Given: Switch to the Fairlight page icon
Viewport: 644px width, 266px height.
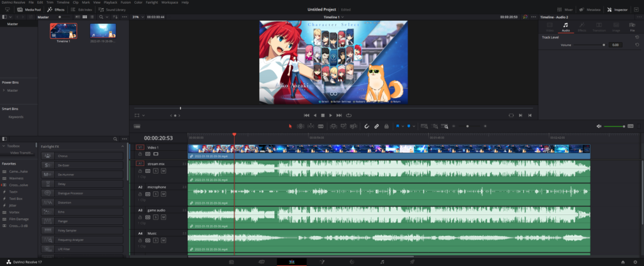Looking at the screenshot, I should tap(382, 262).
